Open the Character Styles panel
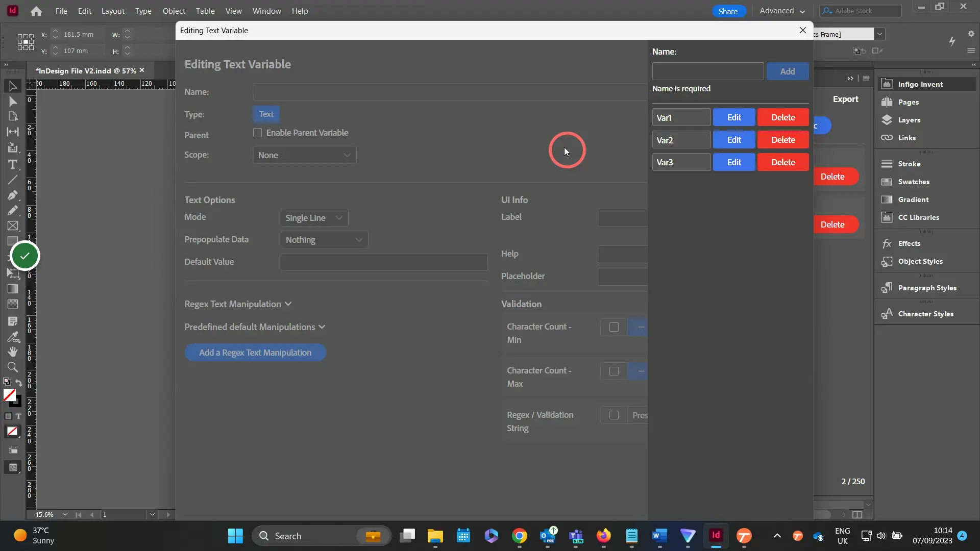The height and width of the screenshot is (551, 980). click(x=926, y=314)
